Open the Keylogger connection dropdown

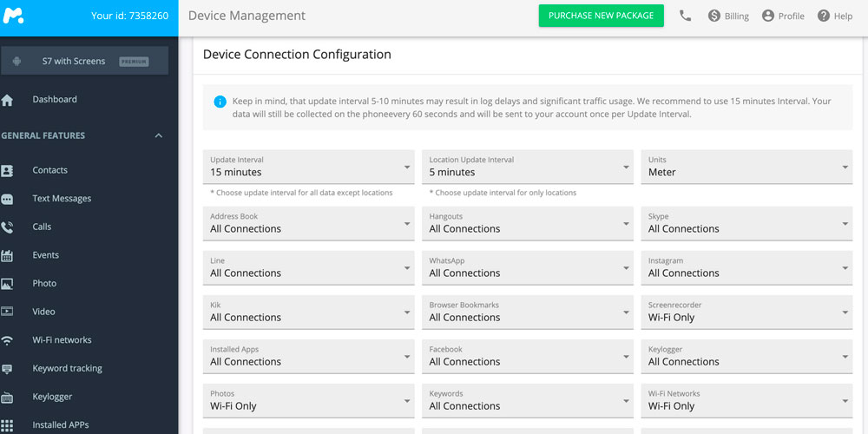(x=746, y=357)
